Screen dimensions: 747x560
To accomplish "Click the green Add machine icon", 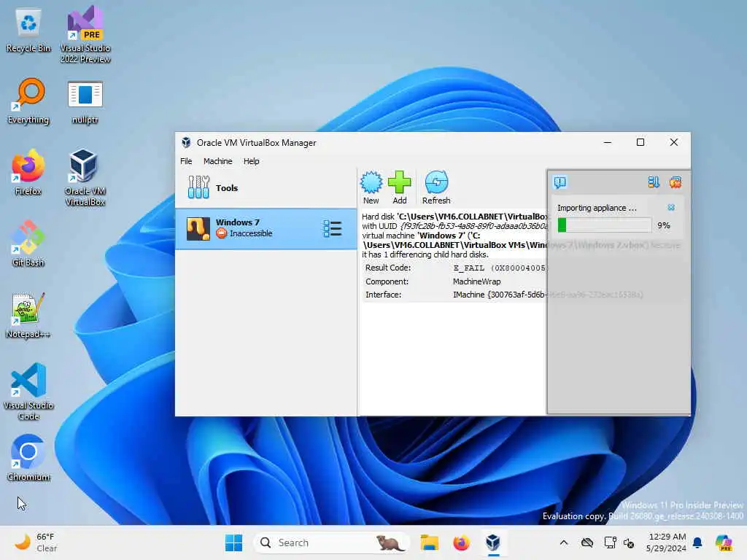I will (x=399, y=187).
